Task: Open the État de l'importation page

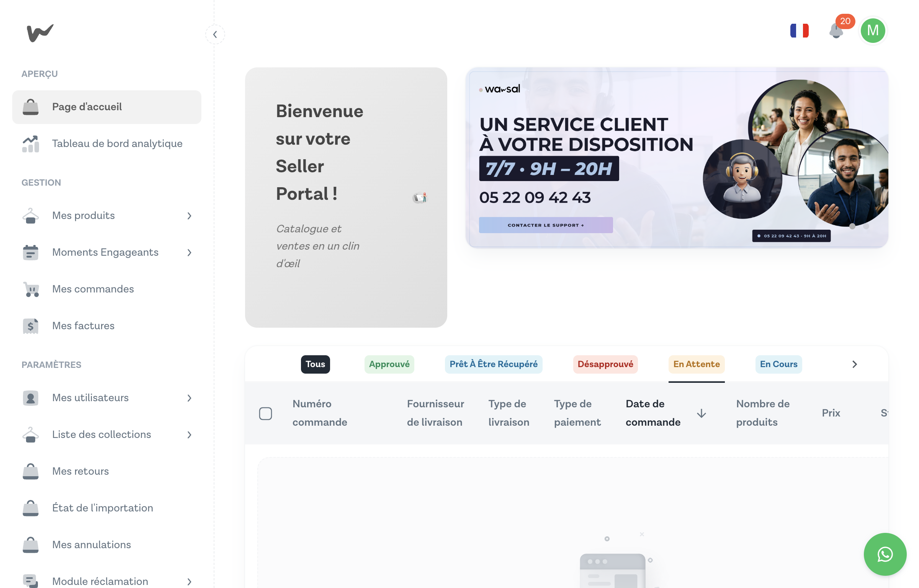Action: 102,508
